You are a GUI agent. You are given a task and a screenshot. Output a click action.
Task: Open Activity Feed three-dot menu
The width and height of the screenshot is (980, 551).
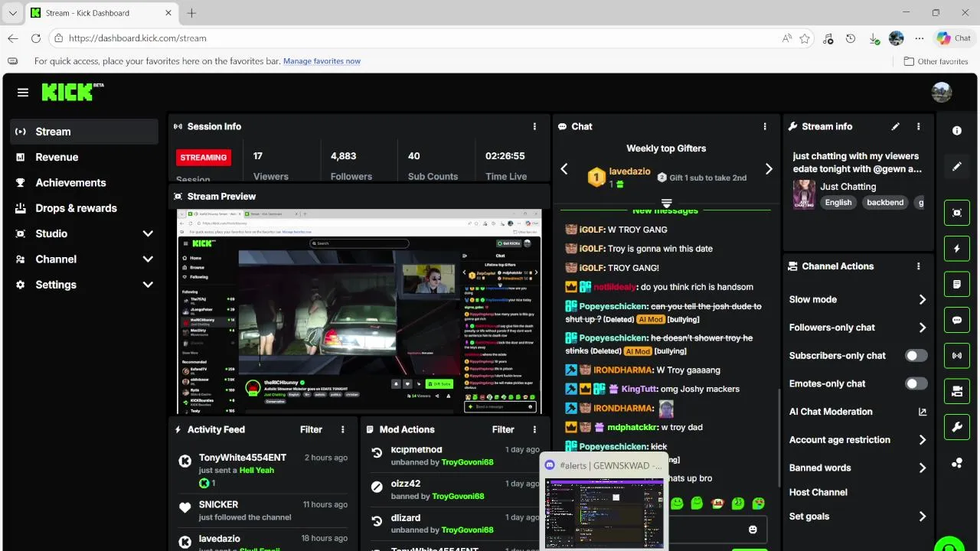pos(343,429)
